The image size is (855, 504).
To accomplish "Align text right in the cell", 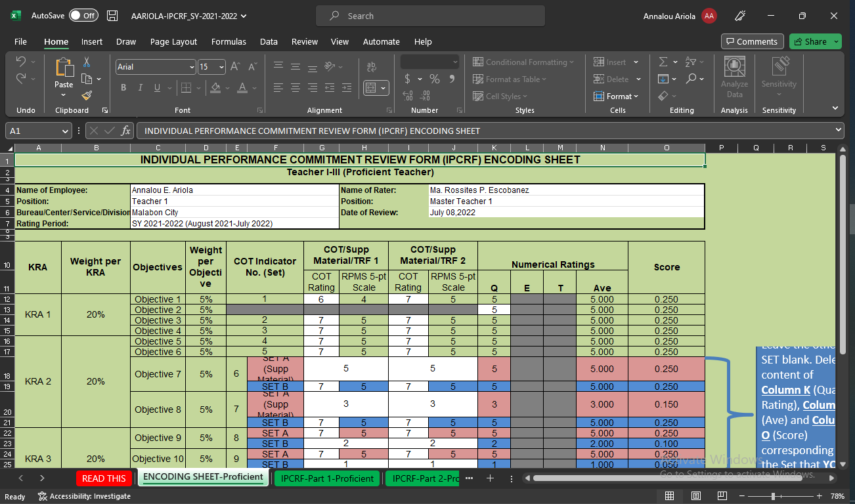I will click(313, 87).
